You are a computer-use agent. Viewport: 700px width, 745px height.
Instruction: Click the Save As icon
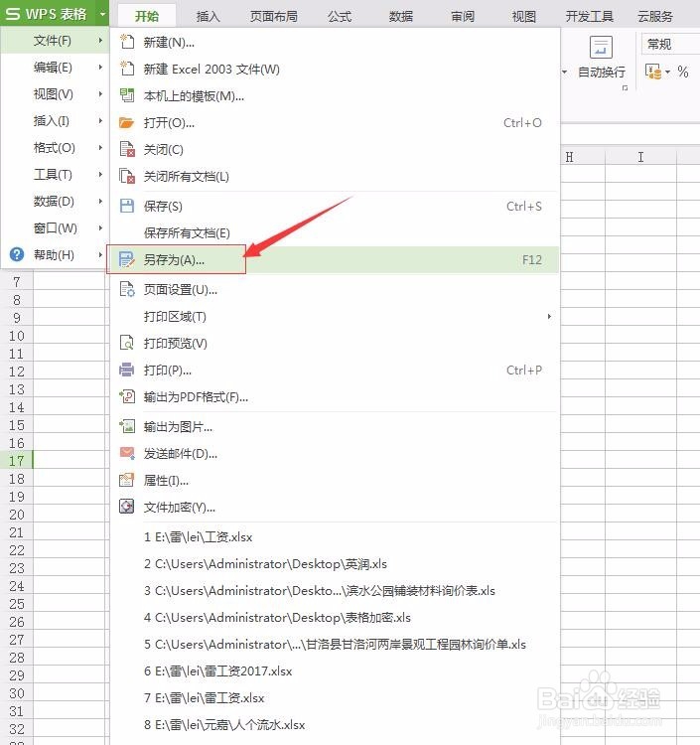[x=126, y=259]
